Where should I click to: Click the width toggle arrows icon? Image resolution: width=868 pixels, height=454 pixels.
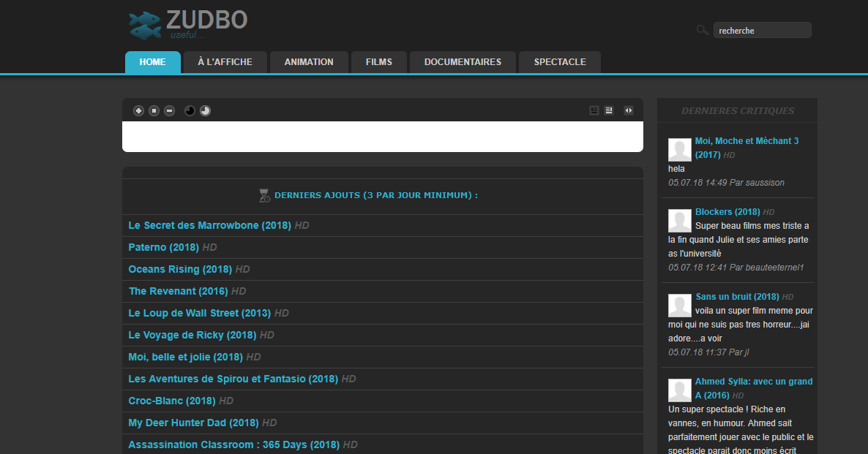click(x=628, y=110)
